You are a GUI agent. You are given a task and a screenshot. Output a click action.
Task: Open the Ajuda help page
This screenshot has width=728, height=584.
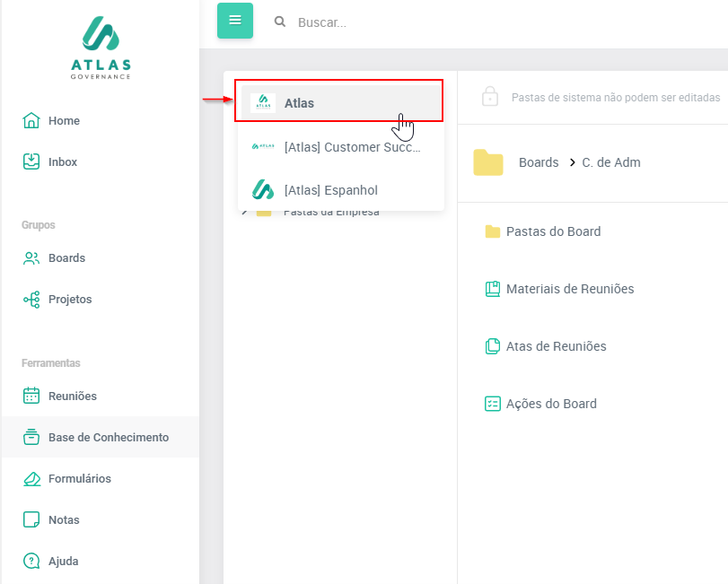pos(63,562)
